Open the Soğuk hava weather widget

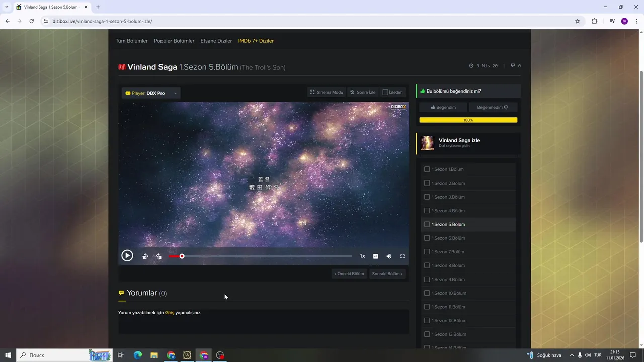[544, 355]
